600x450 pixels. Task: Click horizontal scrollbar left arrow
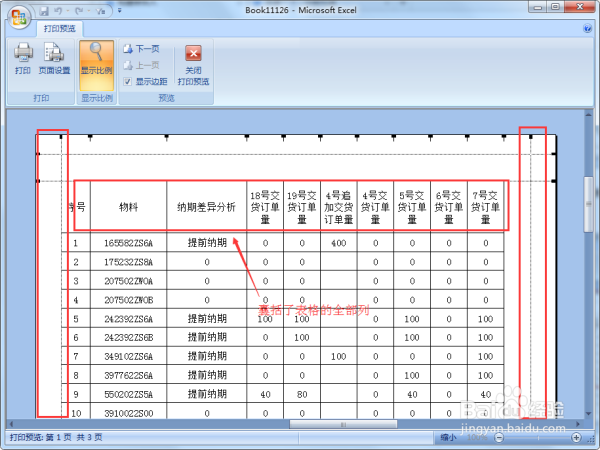coord(11,424)
